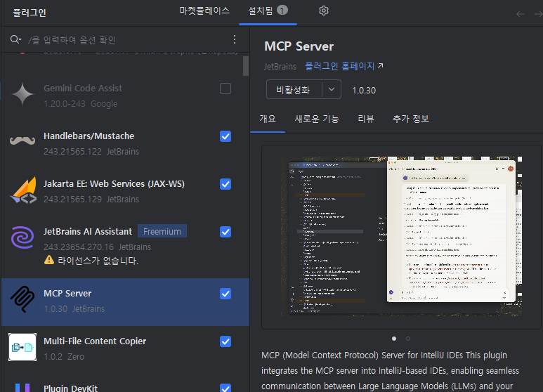Uncheck the JetBrains AI Assistant plugin
The height and width of the screenshot is (392, 543).
(225, 232)
